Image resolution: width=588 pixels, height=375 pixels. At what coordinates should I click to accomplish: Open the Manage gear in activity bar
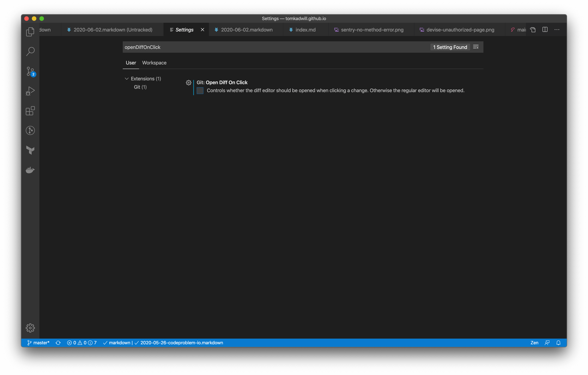click(30, 328)
